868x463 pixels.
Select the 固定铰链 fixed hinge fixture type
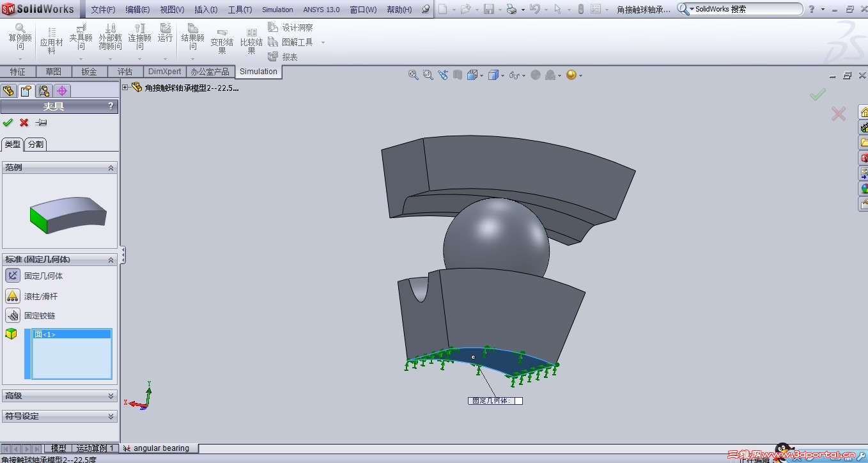coord(13,315)
